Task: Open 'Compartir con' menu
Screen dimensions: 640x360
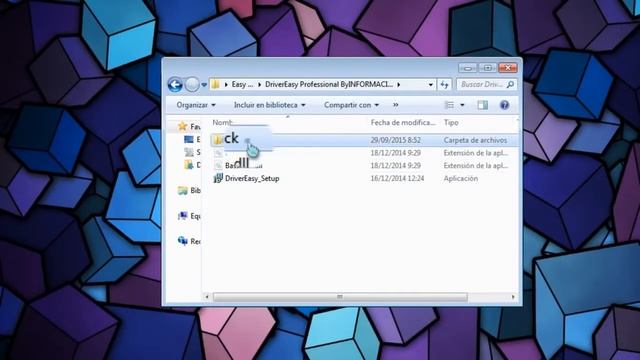Action: (x=351, y=105)
